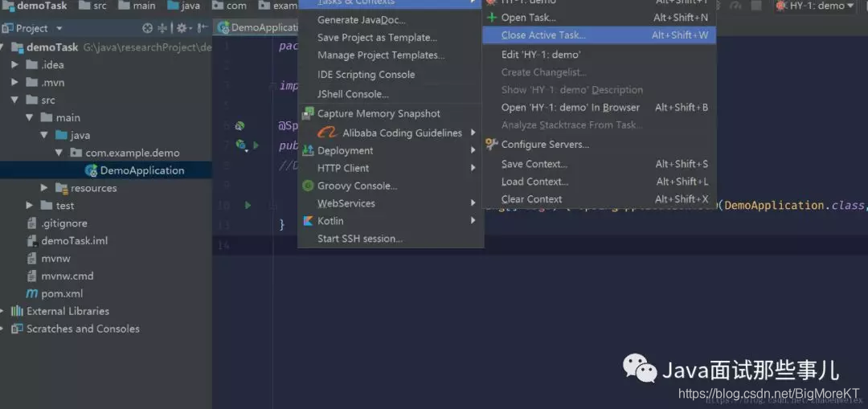Image resolution: width=868 pixels, height=409 pixels.
Task: Click java breadcrumb in navigation bar
Action: click(184, 6)
